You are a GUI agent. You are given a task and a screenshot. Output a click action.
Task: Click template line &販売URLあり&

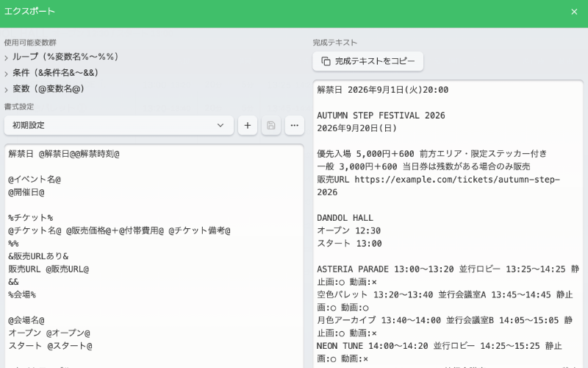click(x=38, y=256)
